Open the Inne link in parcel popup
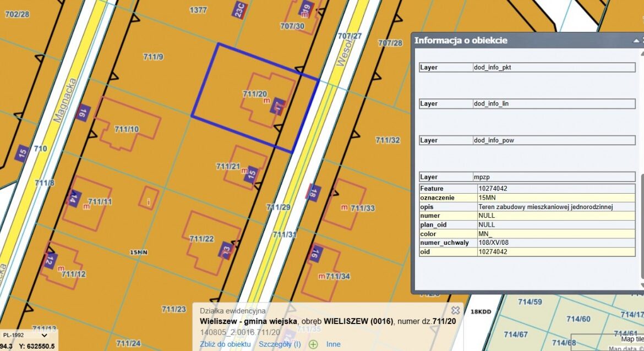644x351 pixels. (333, 344)
